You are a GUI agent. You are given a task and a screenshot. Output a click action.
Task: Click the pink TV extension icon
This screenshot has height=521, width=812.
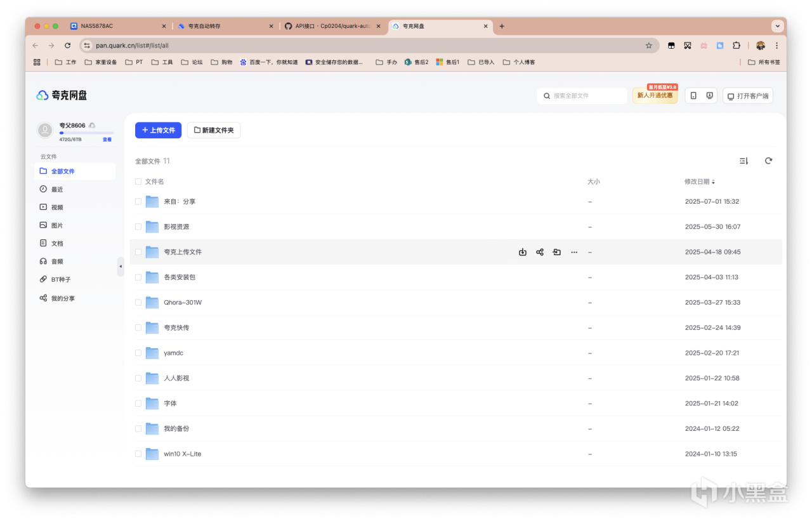tap(704, 46)
